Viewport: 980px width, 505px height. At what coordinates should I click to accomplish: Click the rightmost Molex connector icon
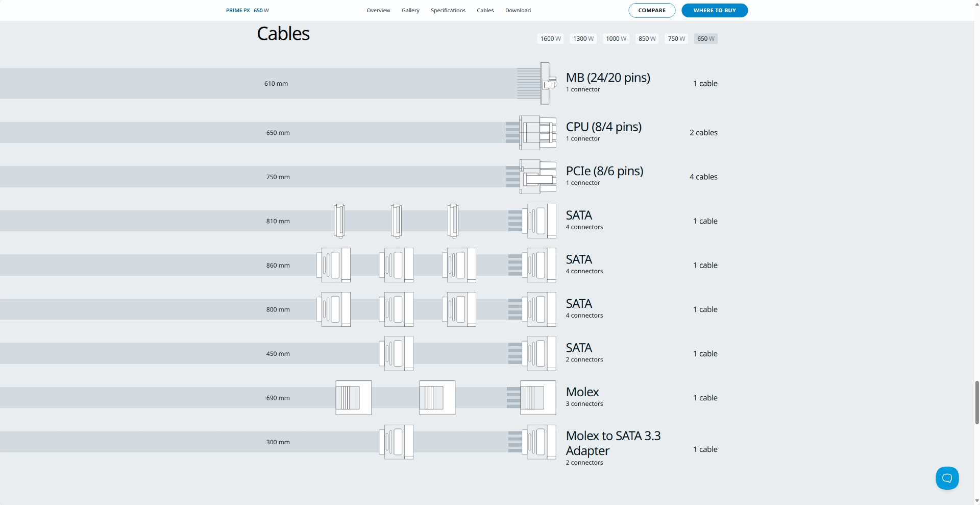pos(537,398)
